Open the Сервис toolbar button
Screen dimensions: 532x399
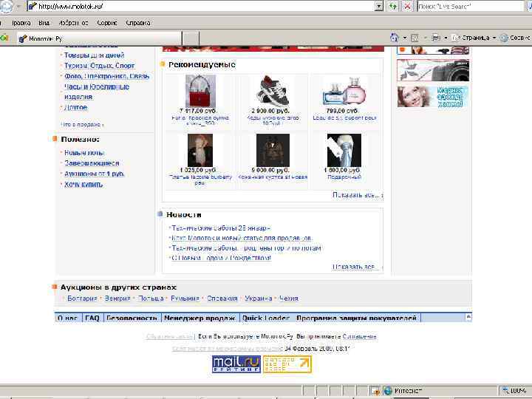tap(515, 38)
